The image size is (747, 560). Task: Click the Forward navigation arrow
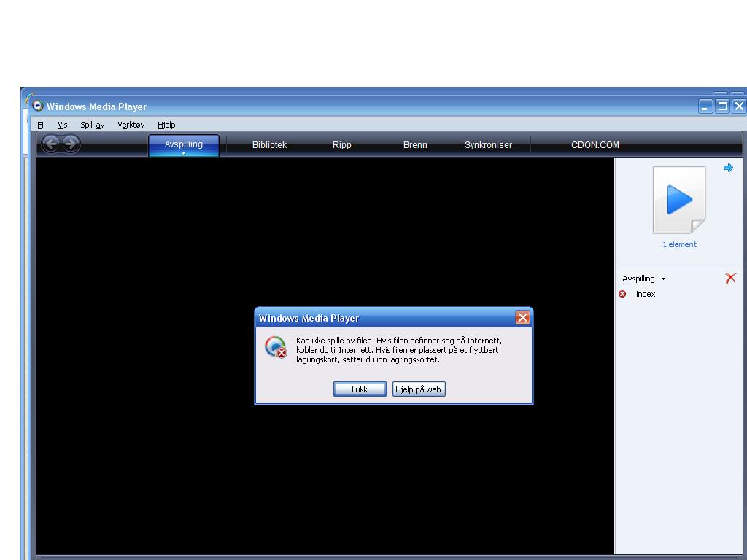pos(71,144)
